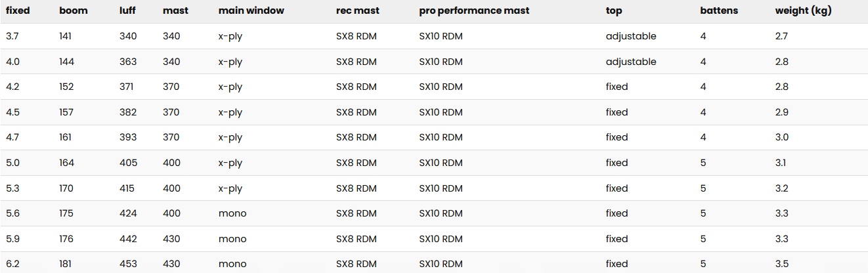This screenshot has height=273, width=868.
Task: Click the luff value 424 cell
Action: (128, 213)
